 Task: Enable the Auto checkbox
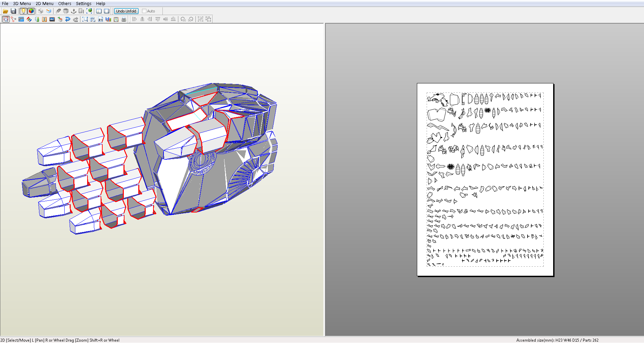click(x=144, y=11)
